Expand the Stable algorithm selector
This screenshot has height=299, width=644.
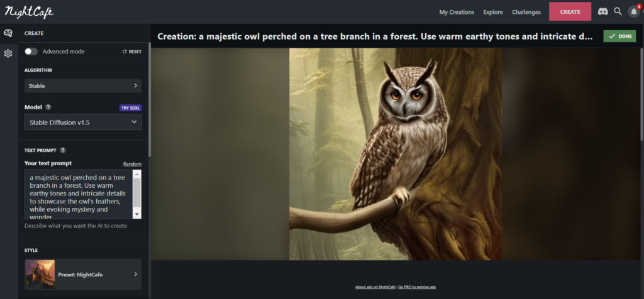coord(83,85)
